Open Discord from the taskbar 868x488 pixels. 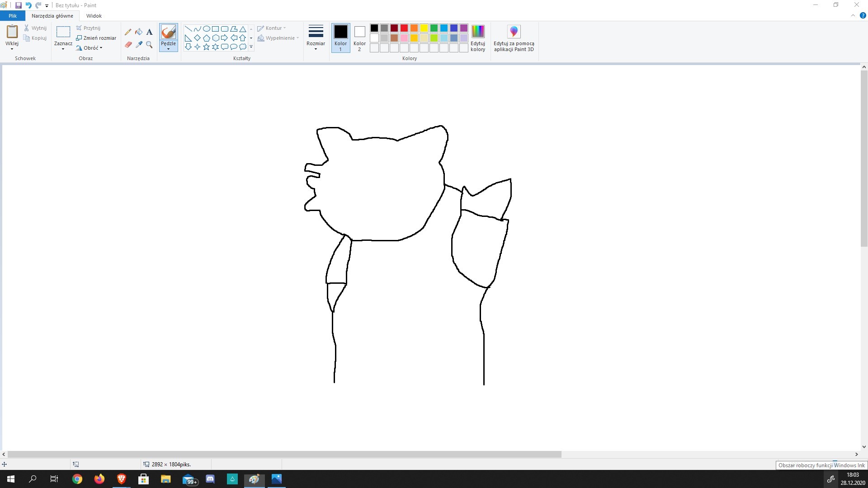pos(210,479)
